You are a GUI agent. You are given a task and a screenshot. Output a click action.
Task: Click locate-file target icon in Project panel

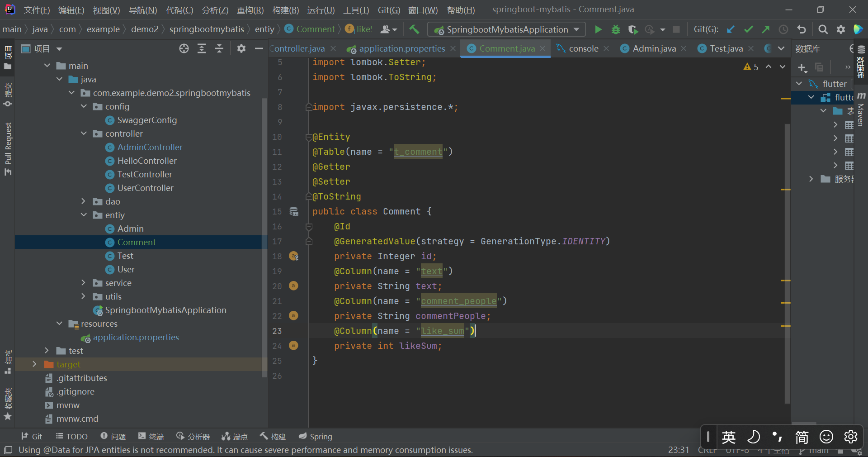point(184,48)
